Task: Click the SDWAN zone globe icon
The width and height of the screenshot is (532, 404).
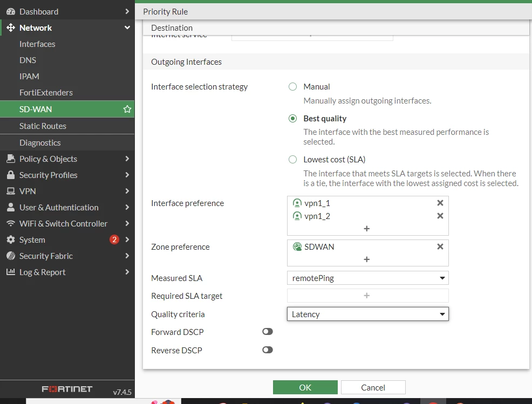Action: click(297, 247)
